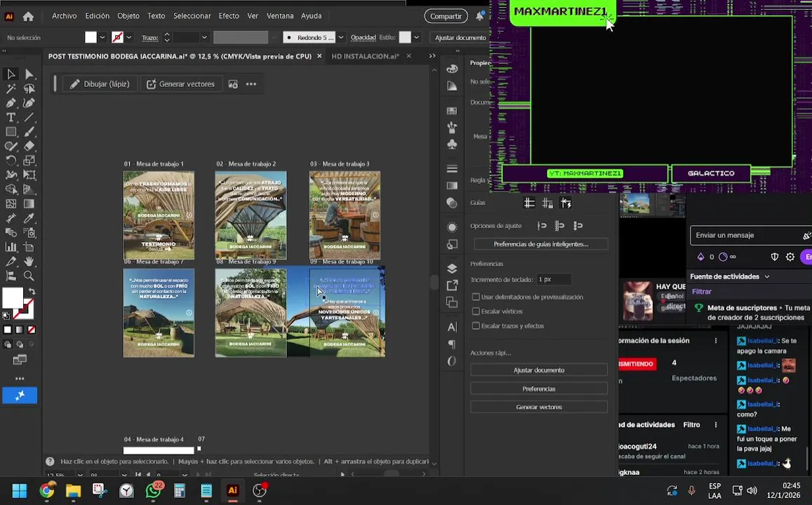Select the Type tool
This screenshot has height=505, width=812.
(x=11, y=117)
